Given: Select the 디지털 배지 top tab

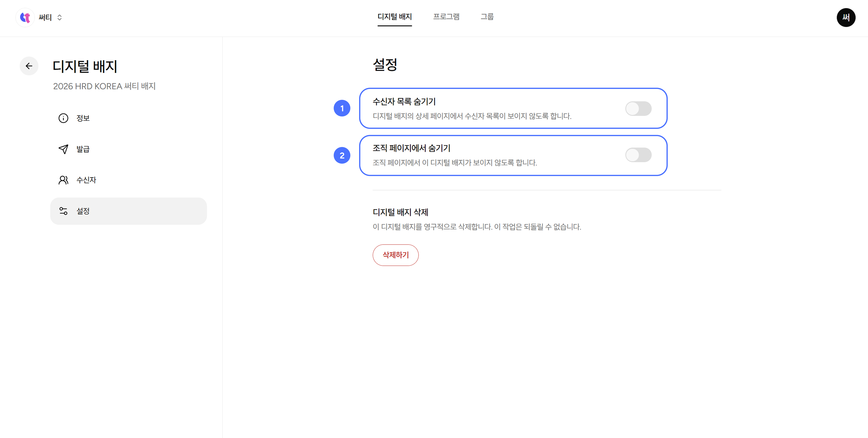Looking at the screenshot, I should (x=395, y=16).
